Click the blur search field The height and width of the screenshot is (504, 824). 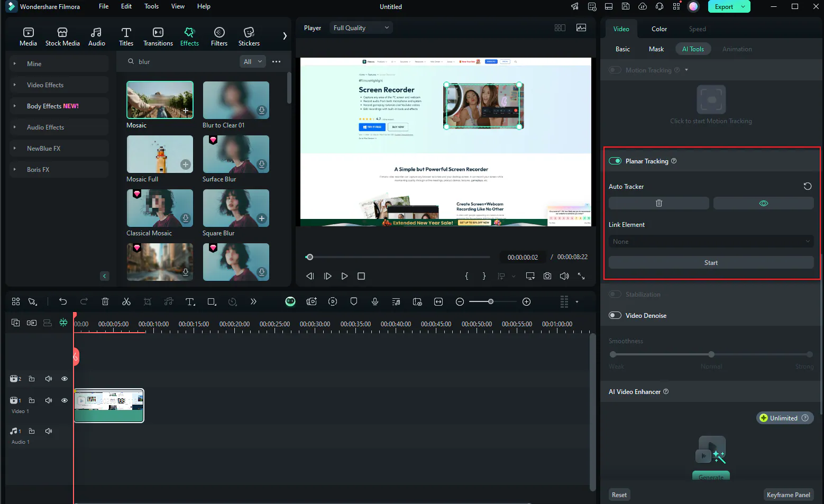[180, 61]
